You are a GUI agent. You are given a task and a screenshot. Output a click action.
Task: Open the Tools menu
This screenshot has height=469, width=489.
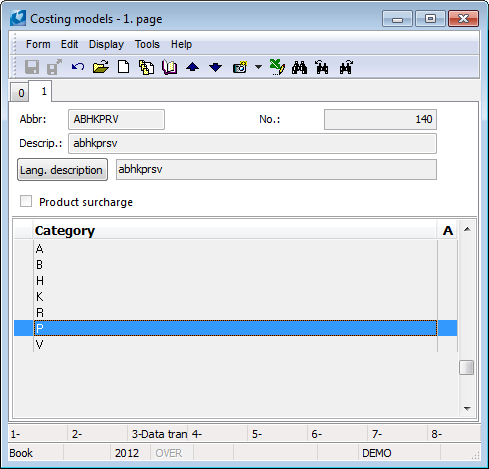(x=147, y=44)
